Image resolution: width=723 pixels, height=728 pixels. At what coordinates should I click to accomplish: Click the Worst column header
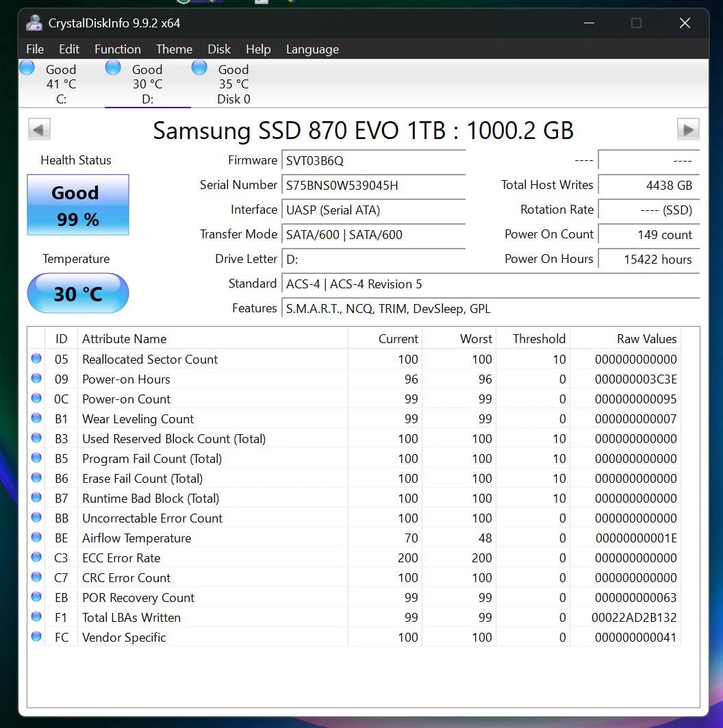459,338
